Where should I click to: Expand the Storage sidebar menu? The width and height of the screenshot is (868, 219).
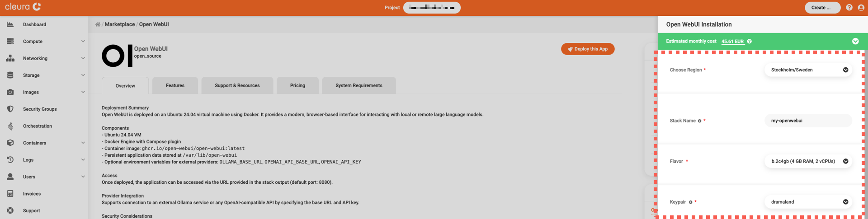(x=83, y=75)
